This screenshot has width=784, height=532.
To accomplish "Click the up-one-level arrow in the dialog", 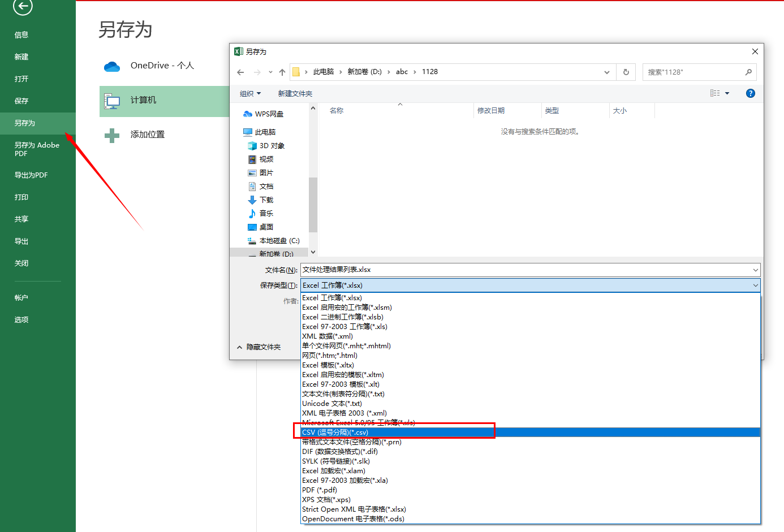I will pyautogui.click(x=282, y=72).
